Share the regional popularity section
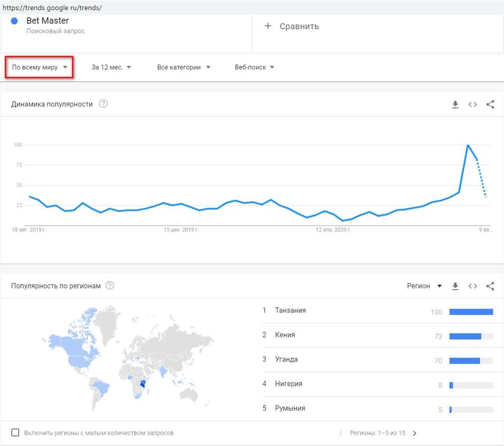This screenshot has height=446, width=504. pyautogui.click(x=490, y=286)
